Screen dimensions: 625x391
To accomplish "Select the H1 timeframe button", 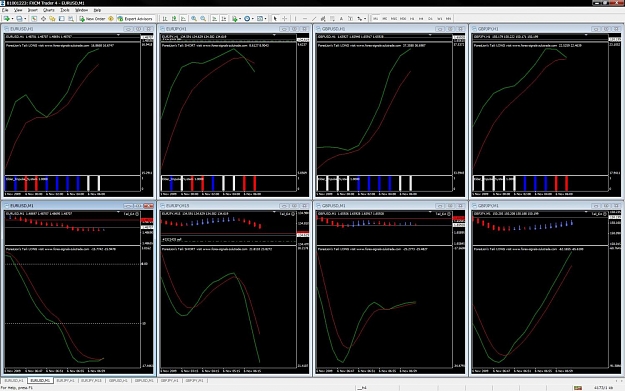I will pos(412,18).
